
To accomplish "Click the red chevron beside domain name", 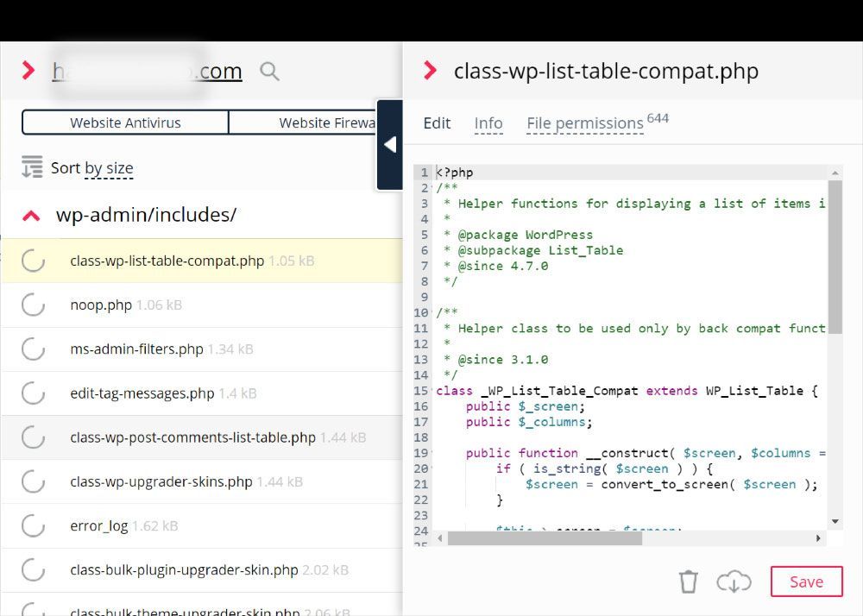I will [x=28, y=71].
